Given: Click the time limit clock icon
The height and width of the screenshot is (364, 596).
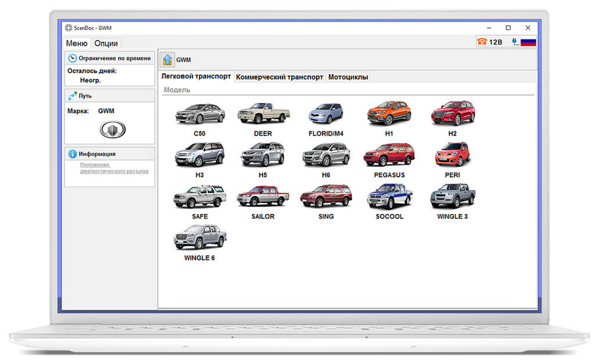Looking at the screenshot, I should 72,58.
